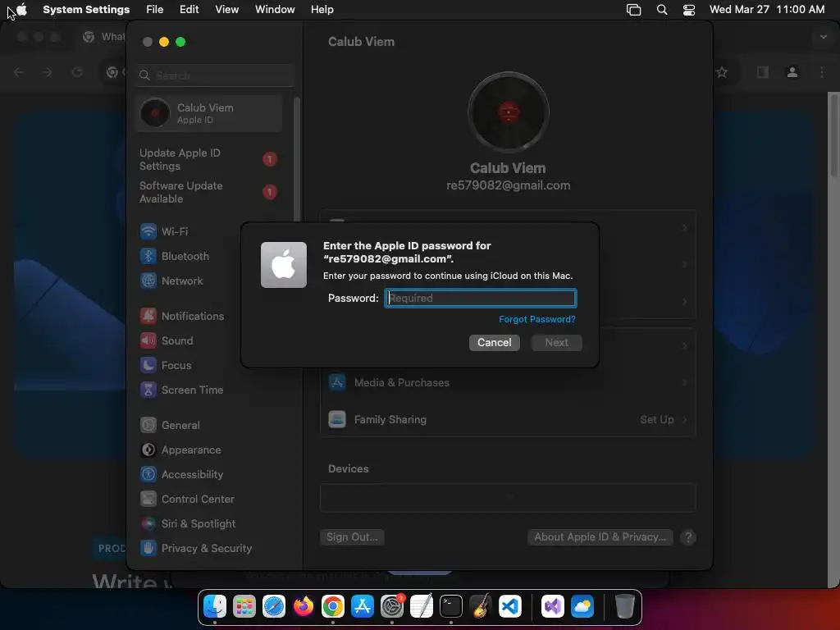The height and width of the screenshot is (630, 840).
Task: Open the Appearance icon
Action: pyautogui.click(x=148, y=450)
